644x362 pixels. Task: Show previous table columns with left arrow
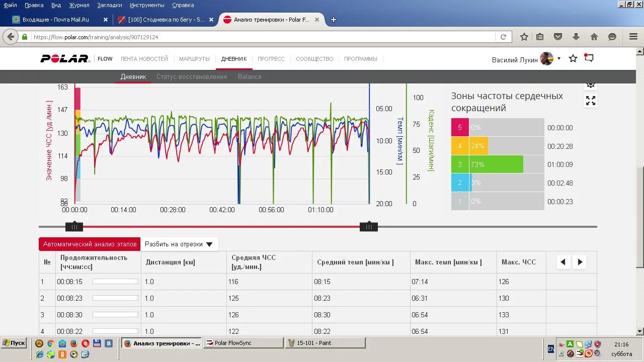point(563,262)
